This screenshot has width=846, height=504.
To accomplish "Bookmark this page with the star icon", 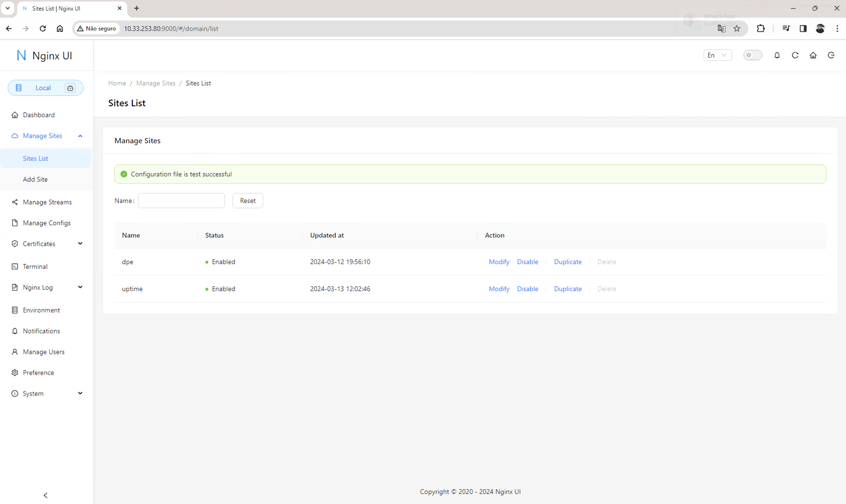I will click(737, 28).
